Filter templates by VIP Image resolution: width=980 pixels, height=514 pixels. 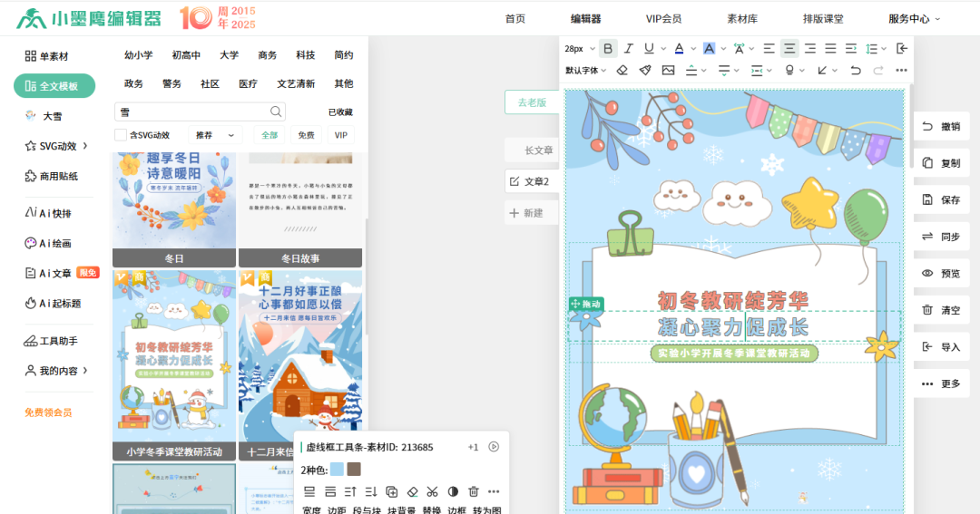coord(340,135)
